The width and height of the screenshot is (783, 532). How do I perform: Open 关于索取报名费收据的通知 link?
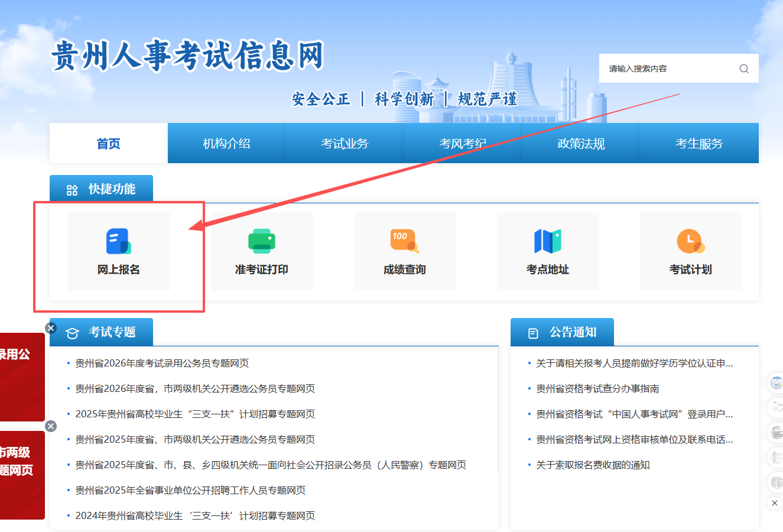tap(593, 465)
